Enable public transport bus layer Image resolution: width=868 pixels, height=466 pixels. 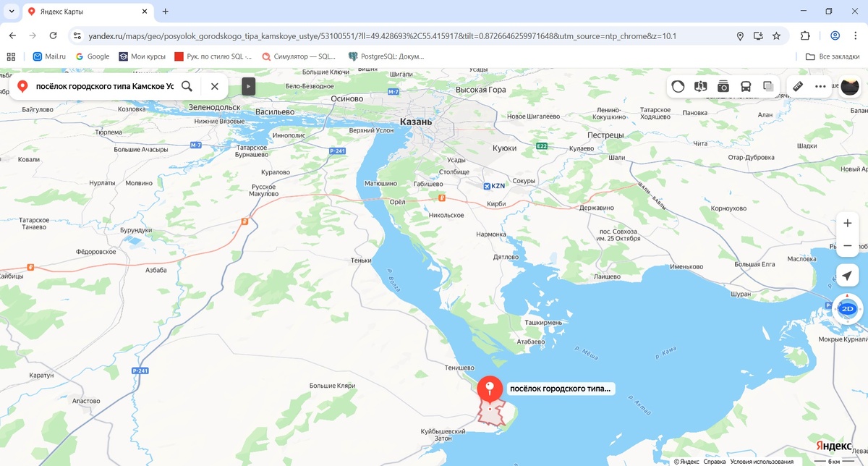(x=745, y=86)
